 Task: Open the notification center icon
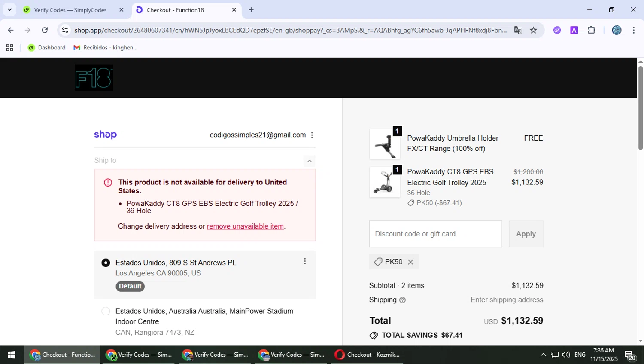[x=630, y=355]
